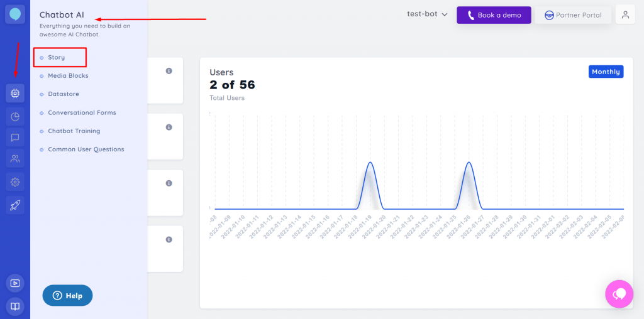Click the rocket launch sidebar icon
The height and width of the screenshot is (319, 644).
click(15, 204)
